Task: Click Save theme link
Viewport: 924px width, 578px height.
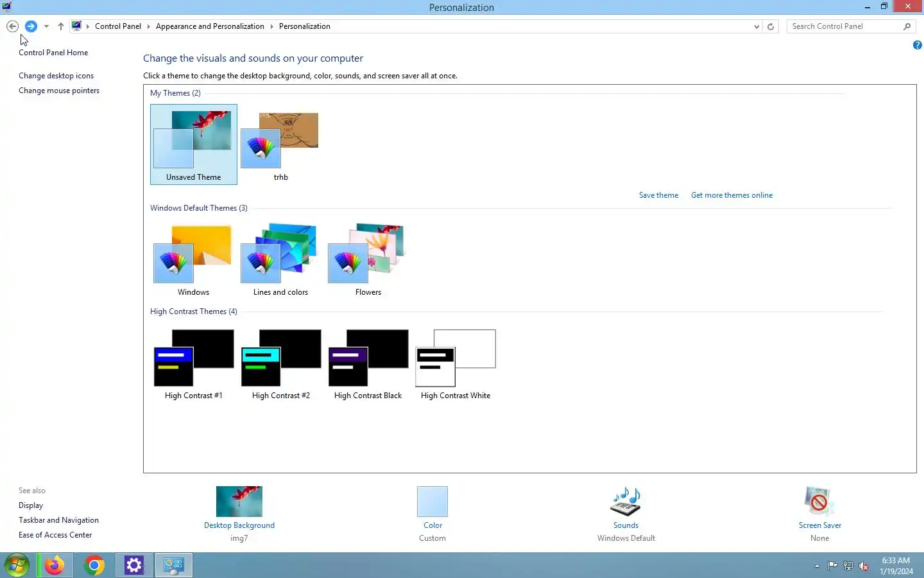Action: [658, 195]
